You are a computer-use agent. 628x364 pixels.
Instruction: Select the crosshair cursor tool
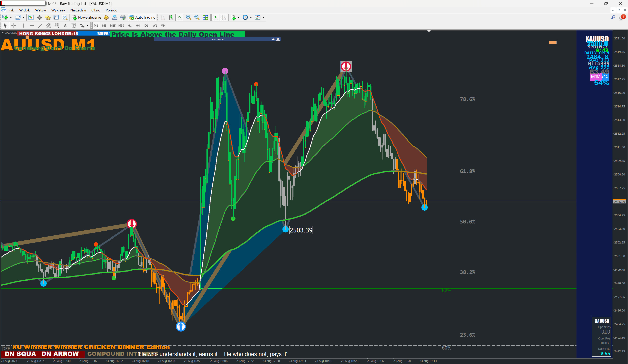pyautogui.click(x=14, y=25)
